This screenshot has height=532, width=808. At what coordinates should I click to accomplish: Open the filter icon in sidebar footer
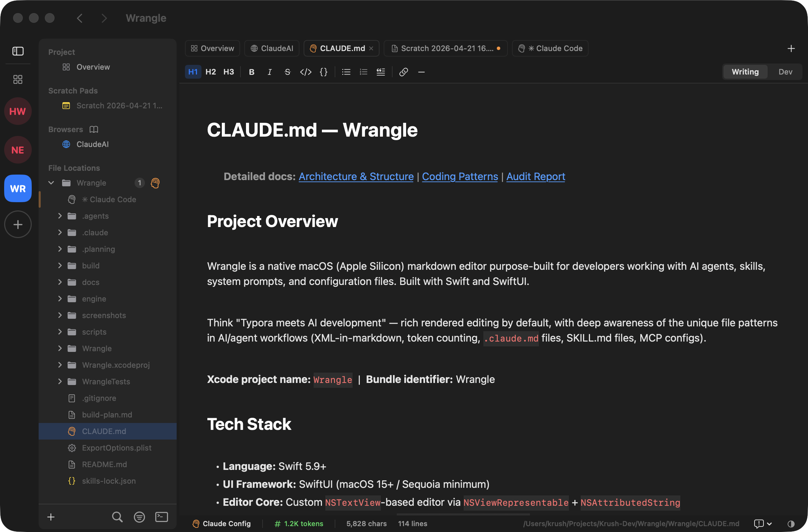coord(139,517)
